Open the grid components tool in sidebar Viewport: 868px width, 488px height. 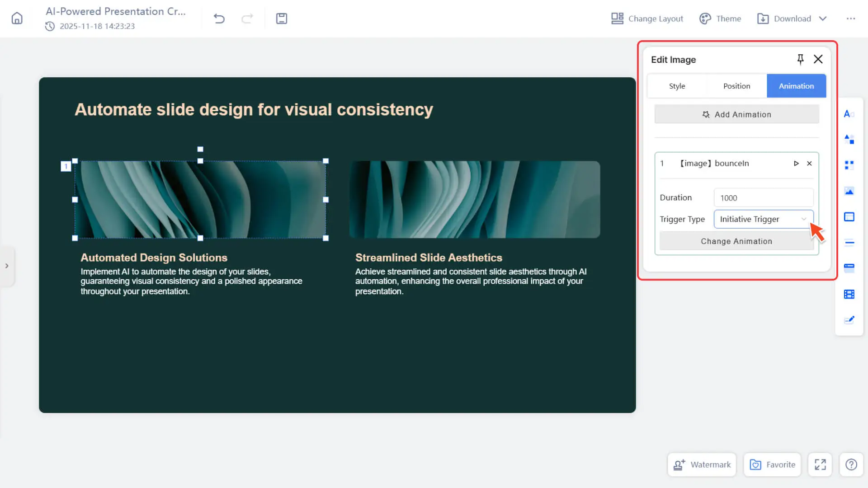point(849,165)
